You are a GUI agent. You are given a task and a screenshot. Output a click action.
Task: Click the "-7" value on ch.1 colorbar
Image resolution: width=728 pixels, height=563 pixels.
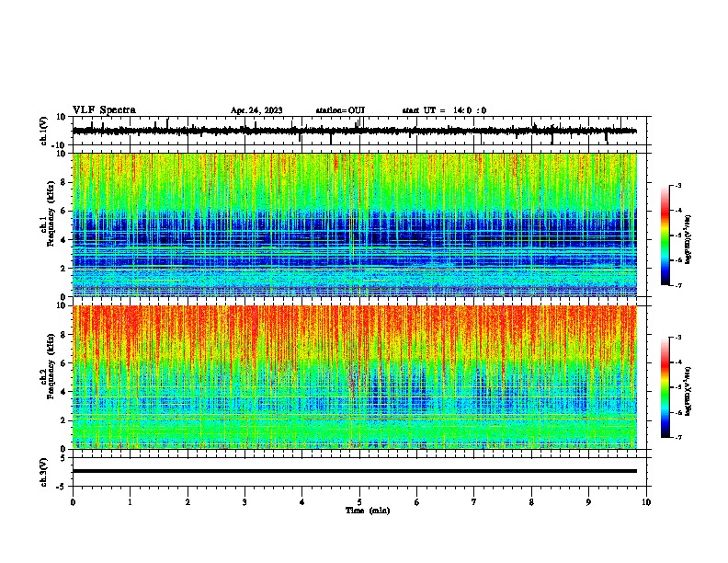tap(677, 285)
